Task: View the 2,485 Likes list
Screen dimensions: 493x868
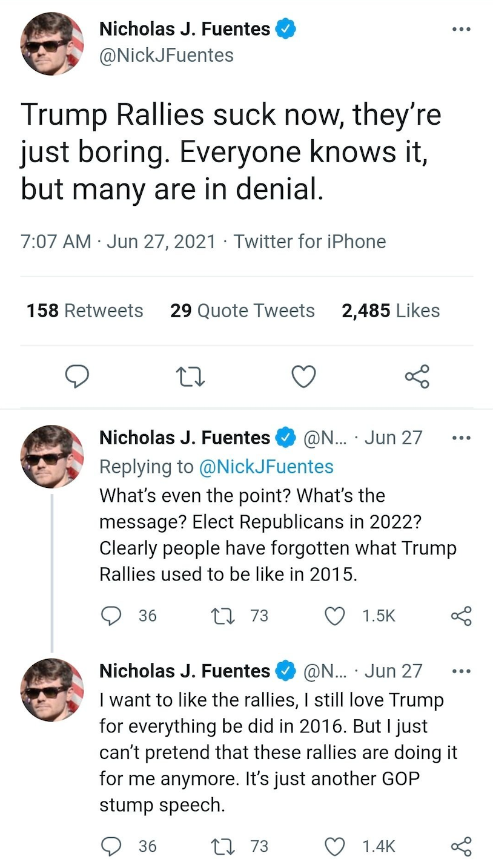Action: [391, 311]
